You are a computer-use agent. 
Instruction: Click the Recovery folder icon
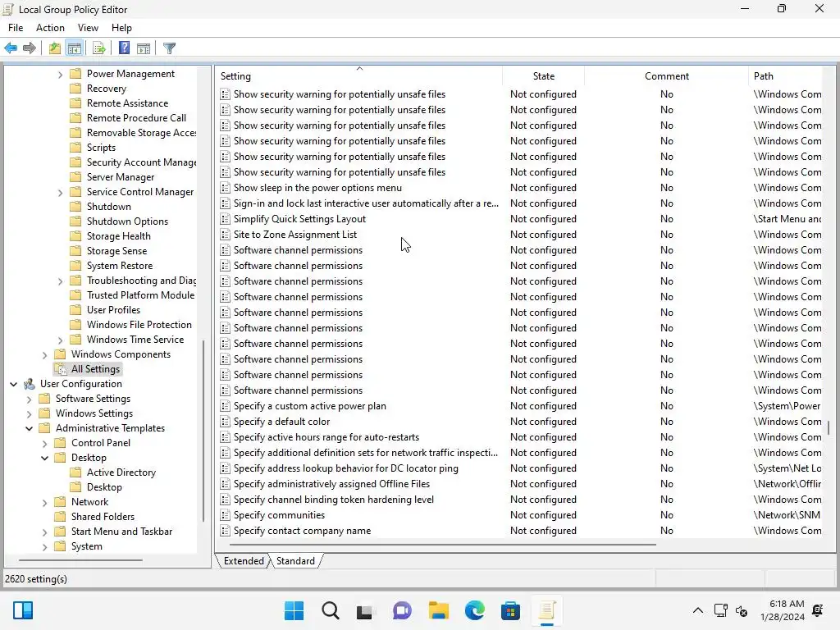(x=76, y=89)
